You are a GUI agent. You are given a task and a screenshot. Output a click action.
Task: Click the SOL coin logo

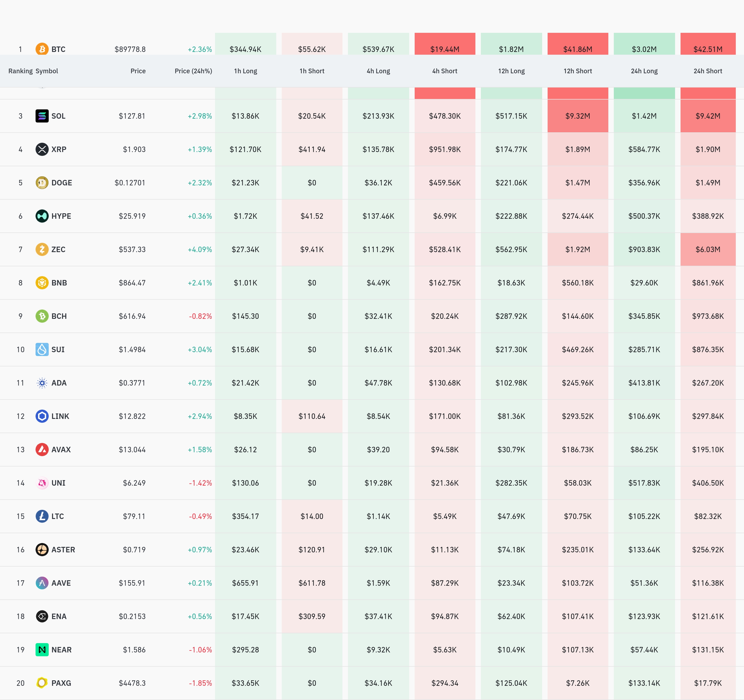pyautogui.click(x=42, y=116)
